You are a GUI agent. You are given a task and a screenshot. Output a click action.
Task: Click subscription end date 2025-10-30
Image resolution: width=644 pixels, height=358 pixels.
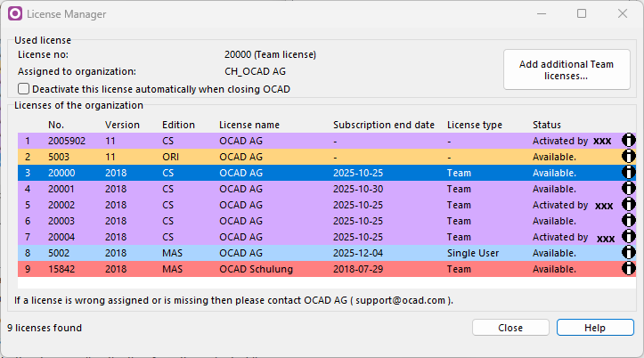(358, 189)
